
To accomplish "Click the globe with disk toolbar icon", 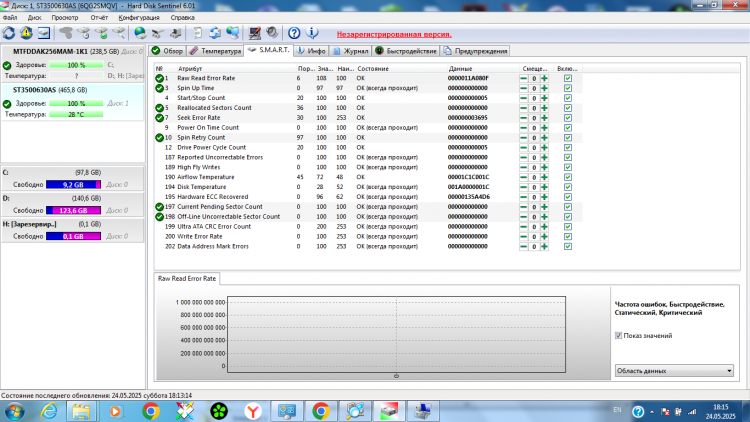I will [140, 33].
